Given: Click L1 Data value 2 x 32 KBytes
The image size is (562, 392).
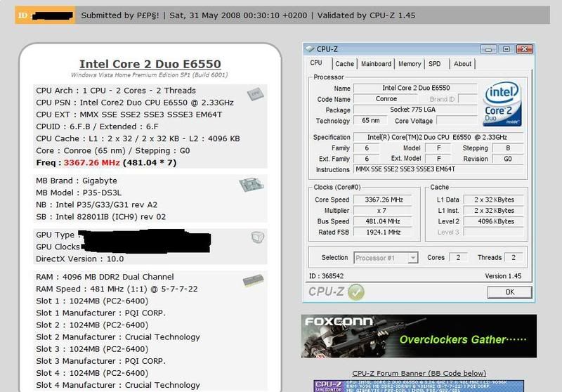Looking at the screenshot, I should [x=494, y=200].
